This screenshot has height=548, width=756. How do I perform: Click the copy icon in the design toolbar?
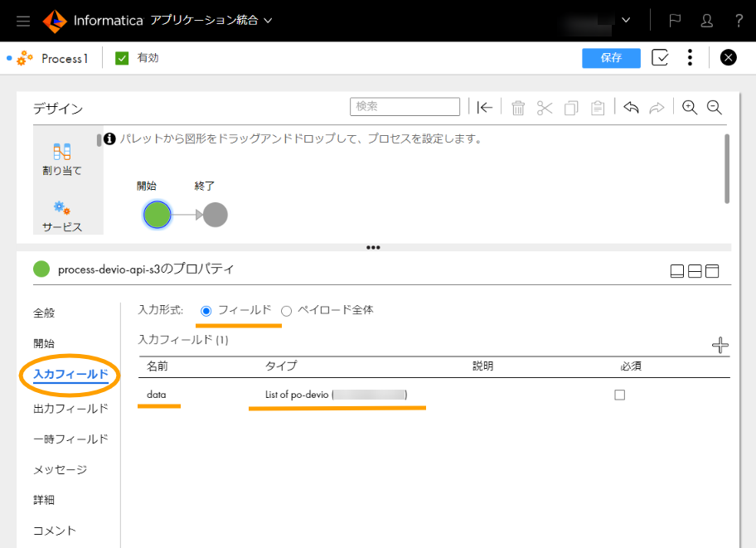(x=571, y=106)
